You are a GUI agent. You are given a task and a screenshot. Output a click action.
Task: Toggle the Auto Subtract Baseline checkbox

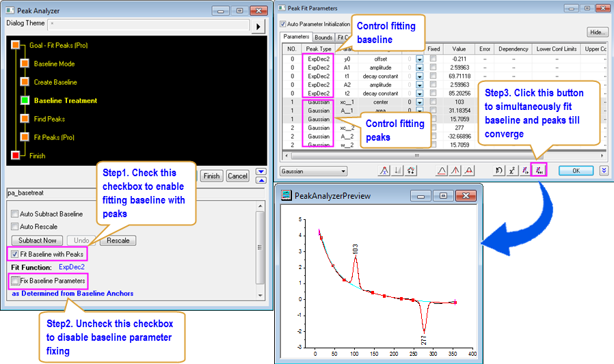(15, 214)
